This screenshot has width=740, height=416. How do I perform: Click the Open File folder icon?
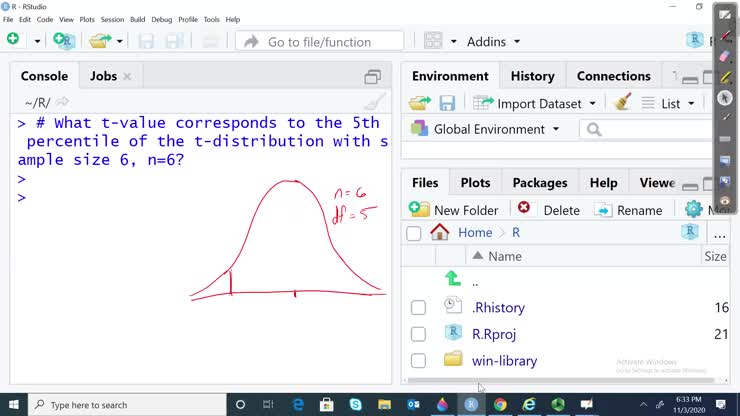(100, 41)
